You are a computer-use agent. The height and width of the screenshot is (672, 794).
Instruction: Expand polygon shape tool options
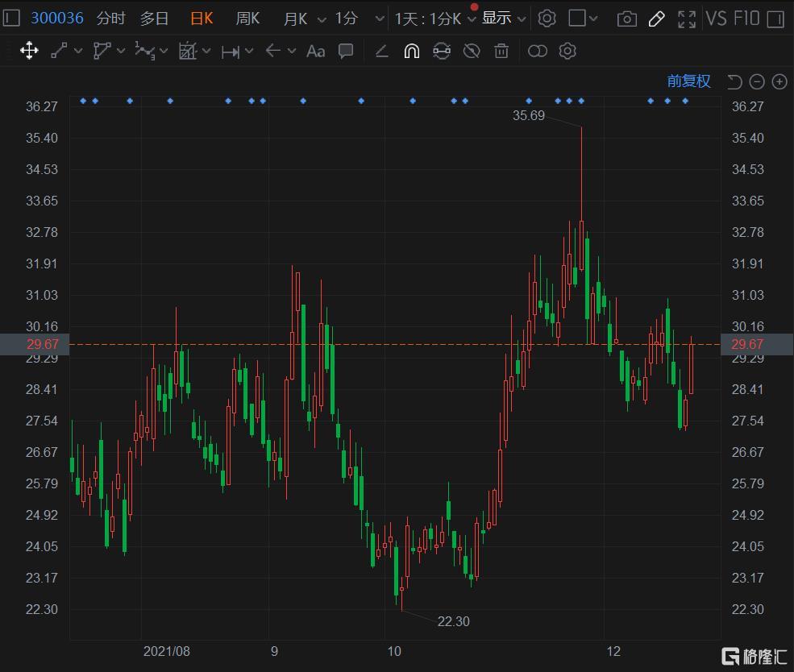click(x=121, y=51)
